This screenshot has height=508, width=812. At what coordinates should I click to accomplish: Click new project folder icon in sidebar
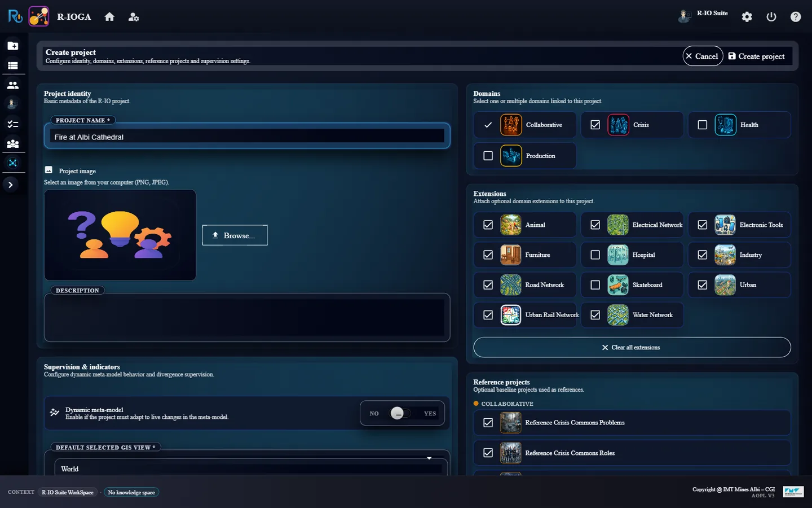(x=12, y=46)
